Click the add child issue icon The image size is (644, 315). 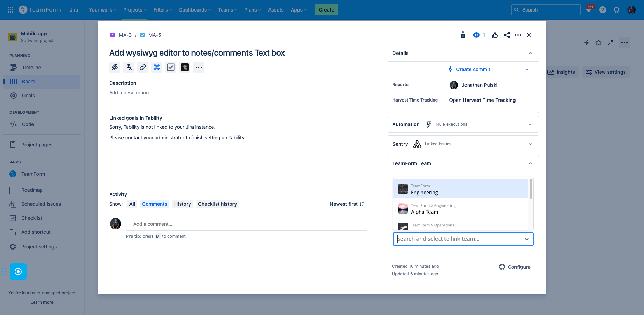tap(129, 67)
